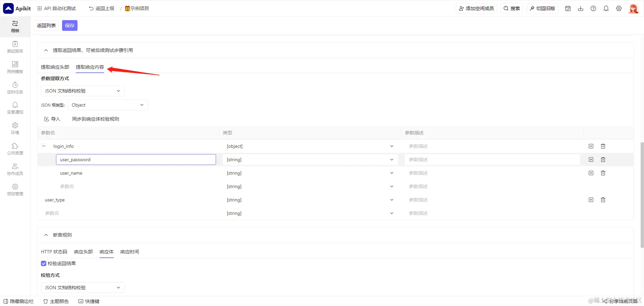Open the 用例模板 sidebar section
Screen dimensions: 644x306
(x=15, y=67)
